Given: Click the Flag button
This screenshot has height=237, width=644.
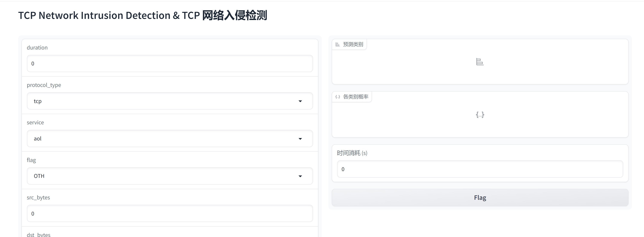Looking at the screenshot, I should click(x=480, y=198).
